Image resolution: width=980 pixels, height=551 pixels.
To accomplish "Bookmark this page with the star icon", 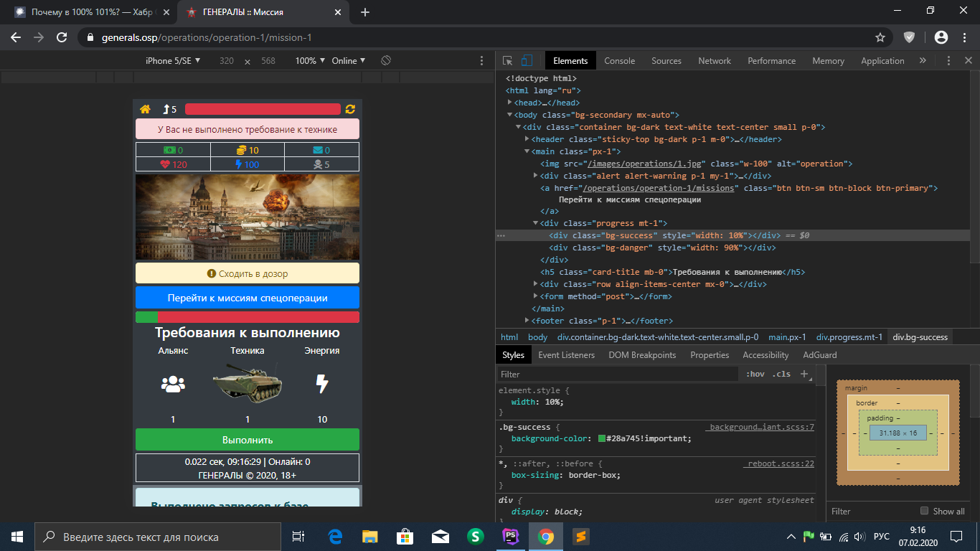I will point(880,37).
